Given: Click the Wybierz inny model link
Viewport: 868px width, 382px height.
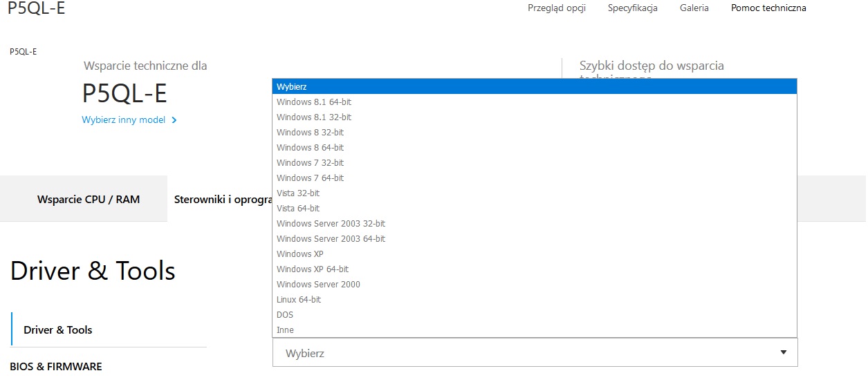Looking at the screenshot, I should [124, 120].
